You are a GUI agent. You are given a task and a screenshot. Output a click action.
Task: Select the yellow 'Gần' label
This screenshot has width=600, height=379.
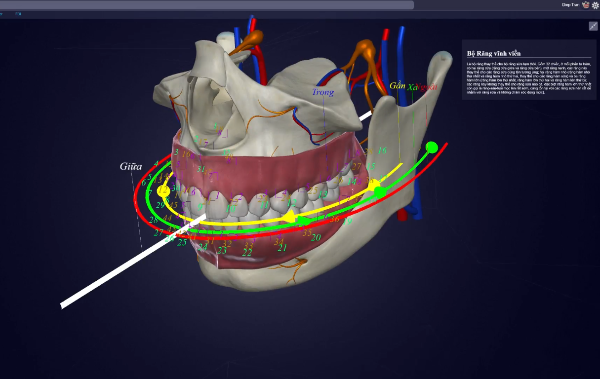coord(397,86)
